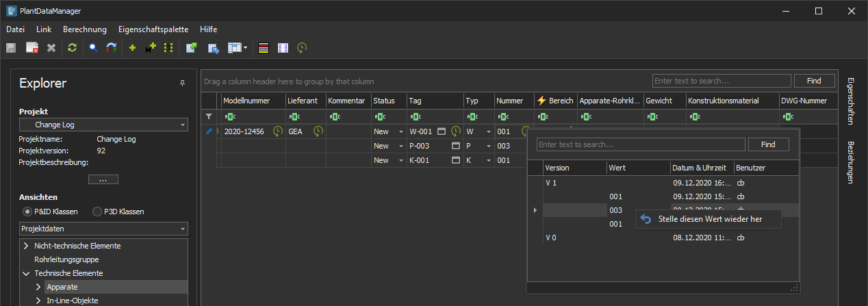Expand the Nicht-technische Elemente tree node
This screenshot has height=306, width=868.
click(x=27, y=246)
